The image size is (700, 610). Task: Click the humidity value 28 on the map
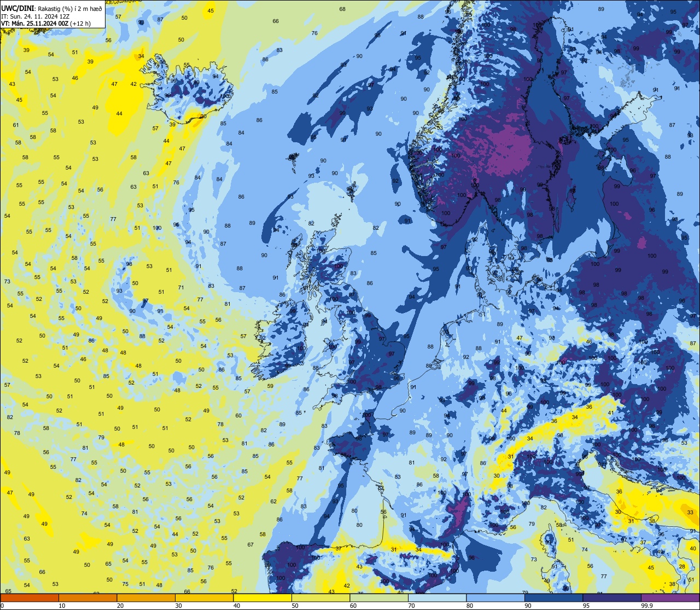682,567
